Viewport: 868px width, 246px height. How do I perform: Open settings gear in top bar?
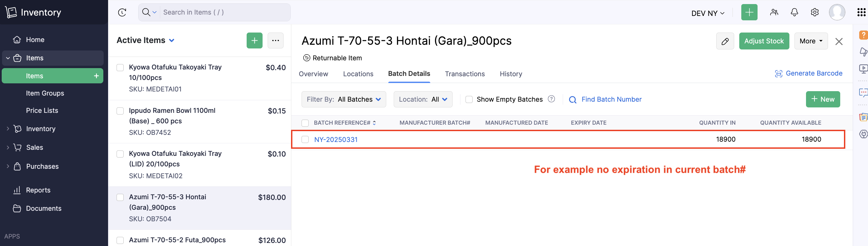pos(814,13)
